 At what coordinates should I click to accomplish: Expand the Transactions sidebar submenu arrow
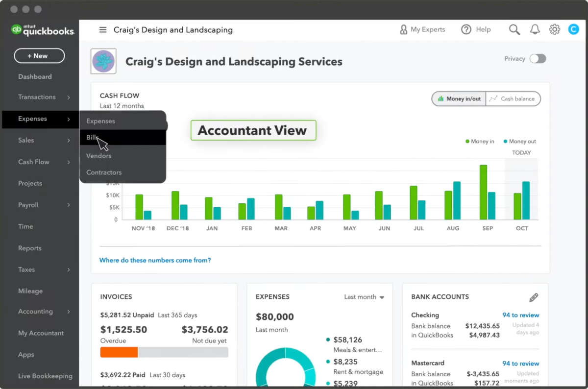coord(69,97)
